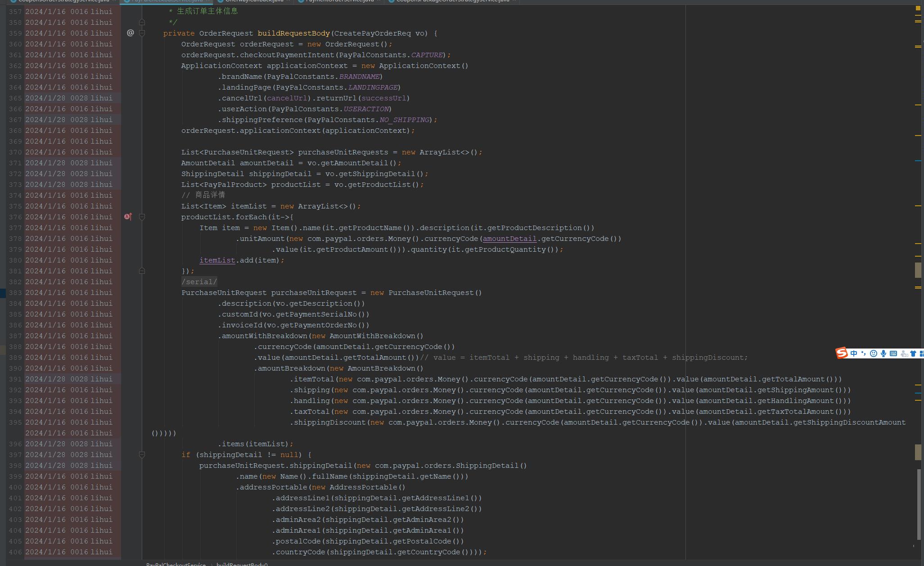Click the NO_SHIPPING constant on line 367
The image size is (924, 566).
pyautogui.click(x=404, y=120)
